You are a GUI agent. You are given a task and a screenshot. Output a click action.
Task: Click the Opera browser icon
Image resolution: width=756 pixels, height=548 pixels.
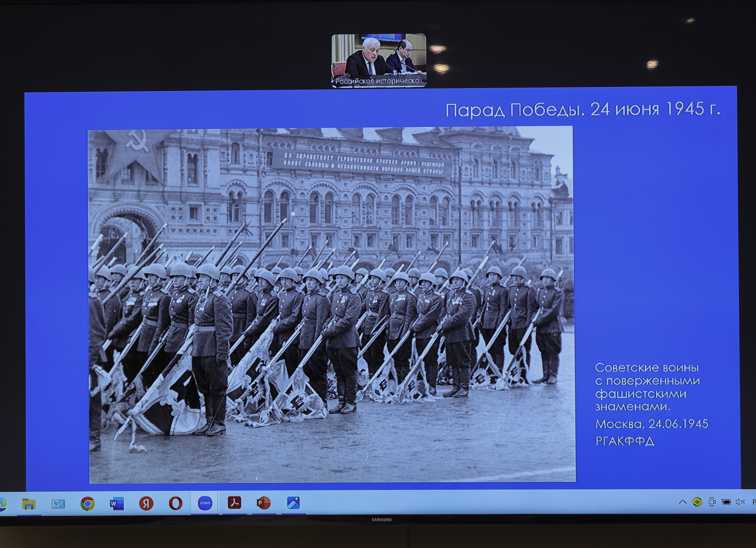175,503
